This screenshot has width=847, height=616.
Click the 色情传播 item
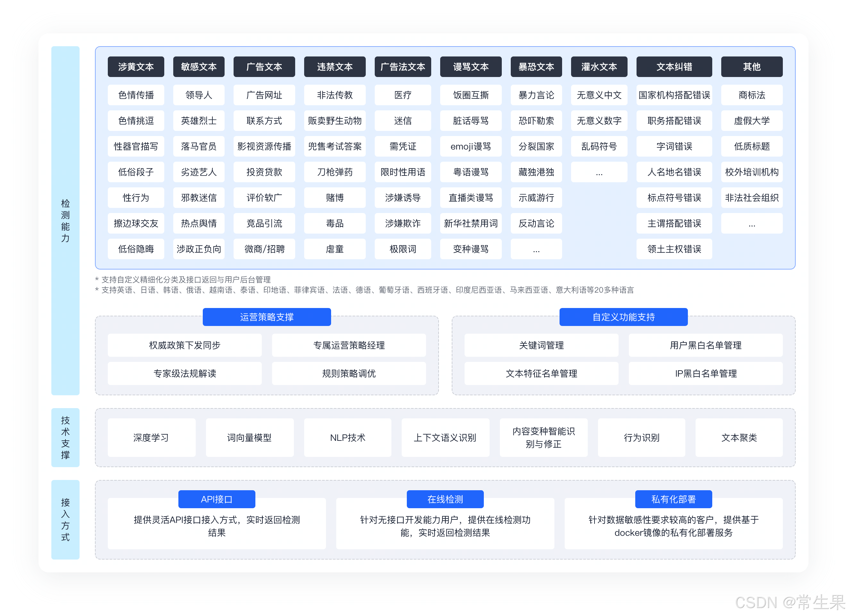136,95
